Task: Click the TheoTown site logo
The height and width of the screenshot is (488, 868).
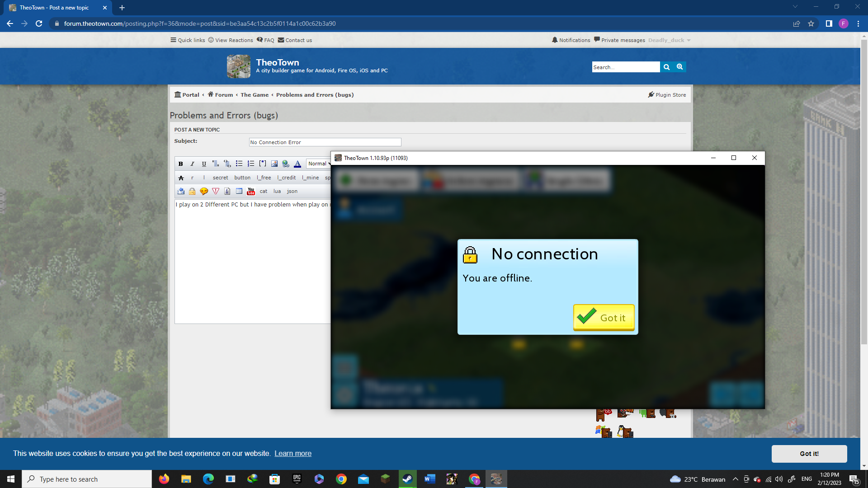Action: [x=238, y=66]
